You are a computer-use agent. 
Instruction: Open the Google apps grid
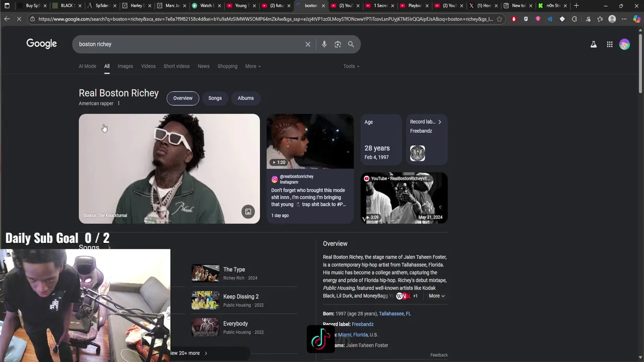click(609, 44)
